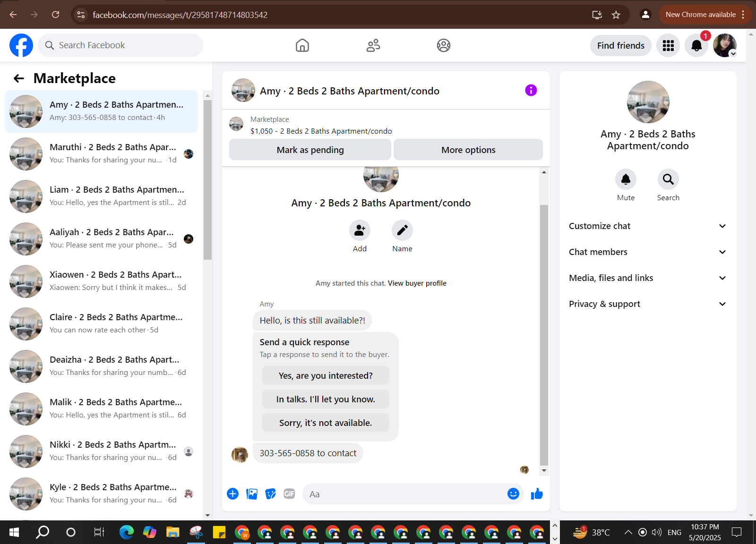Open Maruthi conversation in list
Screen dimensions: 756x544
[x=101, y=154]
